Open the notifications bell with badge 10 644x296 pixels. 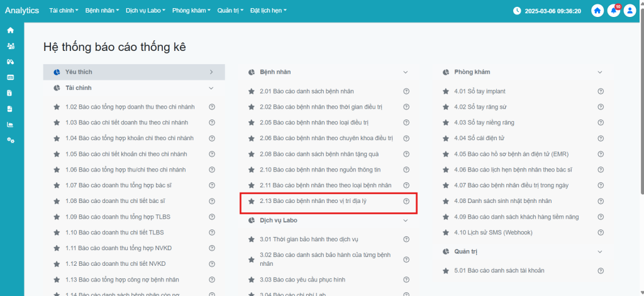coord(613,11)
